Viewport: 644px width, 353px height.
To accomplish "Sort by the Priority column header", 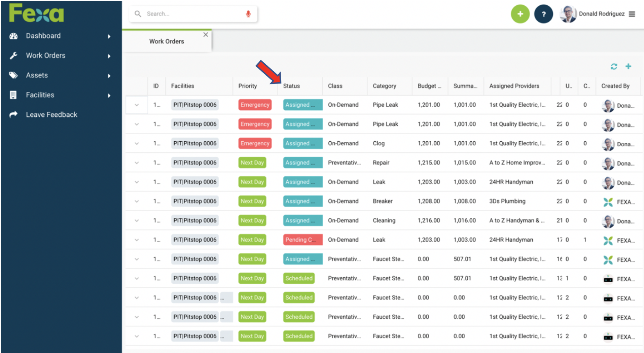I will tap(248, 86).
